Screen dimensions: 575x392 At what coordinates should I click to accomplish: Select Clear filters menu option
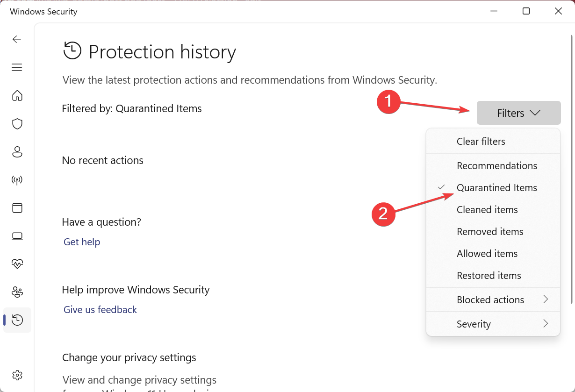pos(481,142)
